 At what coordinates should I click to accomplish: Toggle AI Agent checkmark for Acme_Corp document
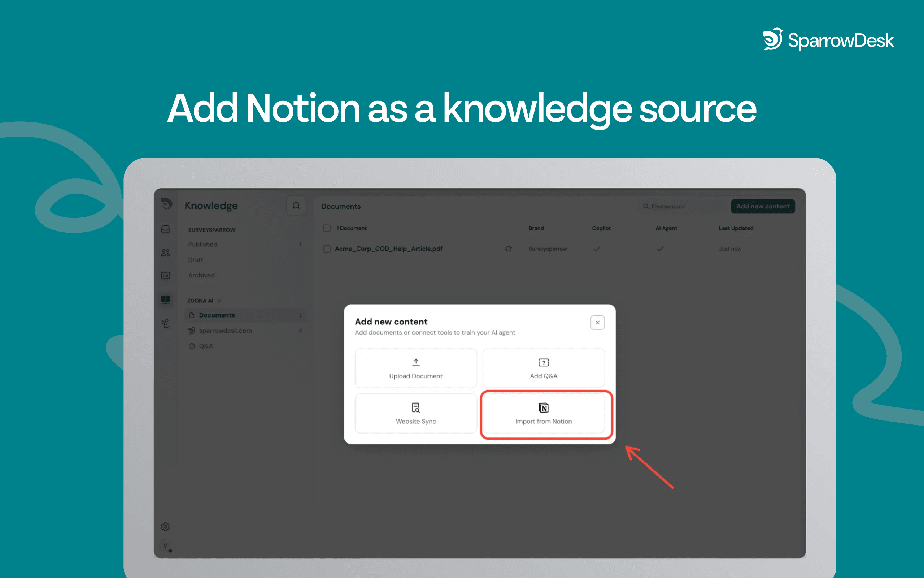660,249
